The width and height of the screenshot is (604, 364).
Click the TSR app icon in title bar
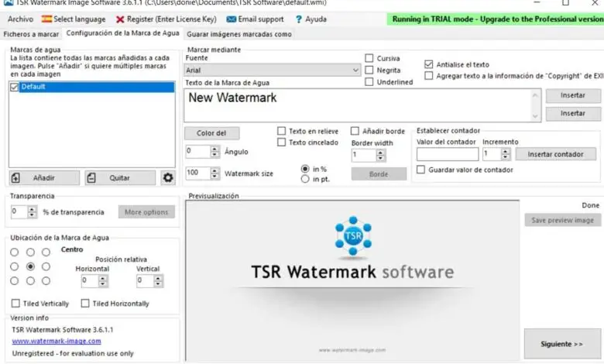8,2
